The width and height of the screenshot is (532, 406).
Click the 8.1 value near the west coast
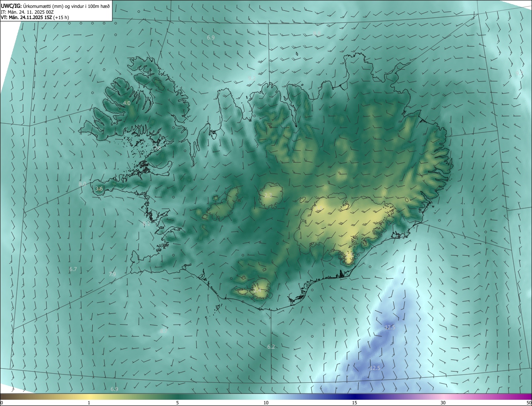click(146, 224)
